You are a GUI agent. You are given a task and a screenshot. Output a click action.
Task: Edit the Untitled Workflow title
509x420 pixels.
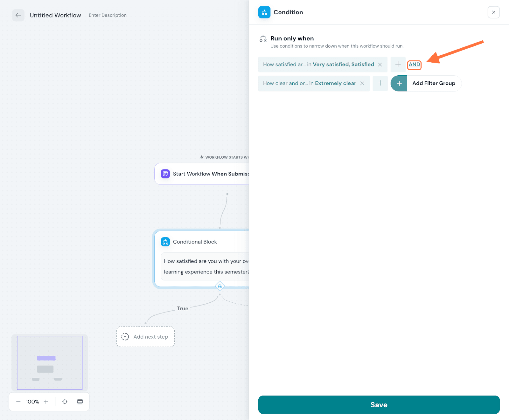tap(55, 15)
